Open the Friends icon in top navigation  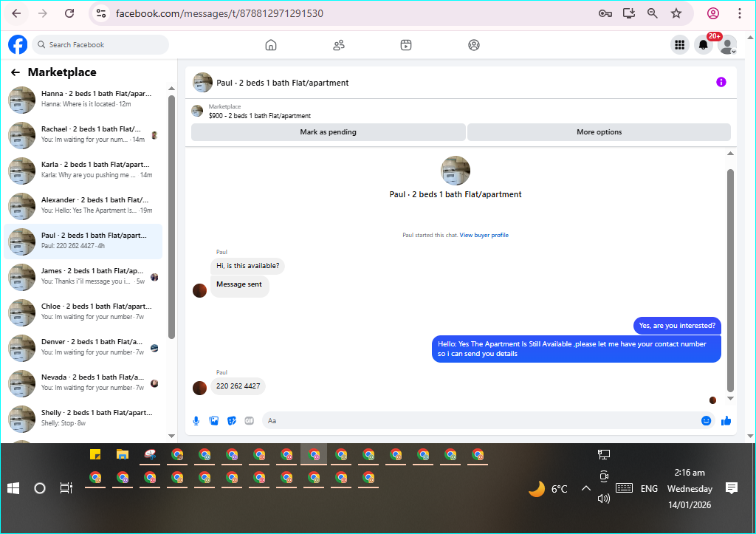pyautogui.click(x=339, y=45)
